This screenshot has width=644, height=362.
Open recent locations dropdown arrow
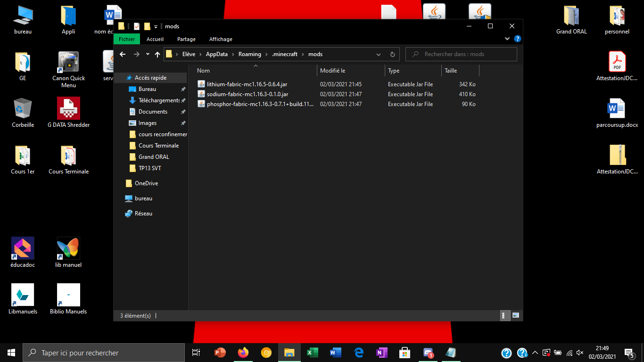148,54
